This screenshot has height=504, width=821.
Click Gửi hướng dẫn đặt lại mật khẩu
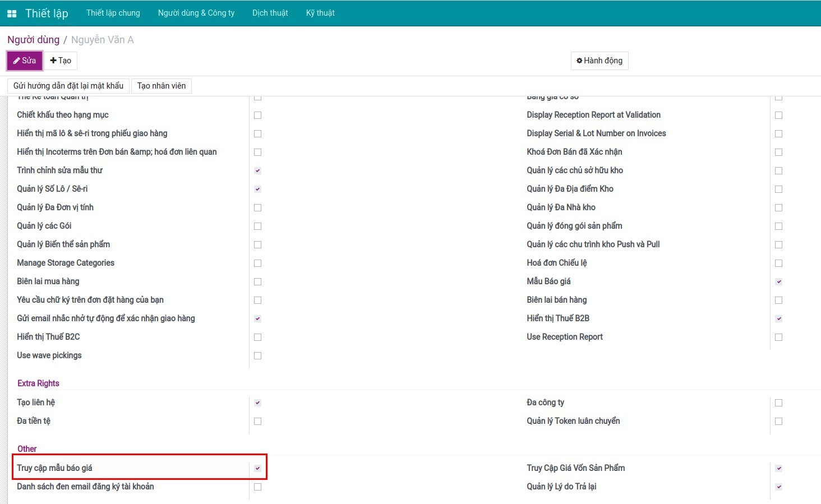(68, 86)
